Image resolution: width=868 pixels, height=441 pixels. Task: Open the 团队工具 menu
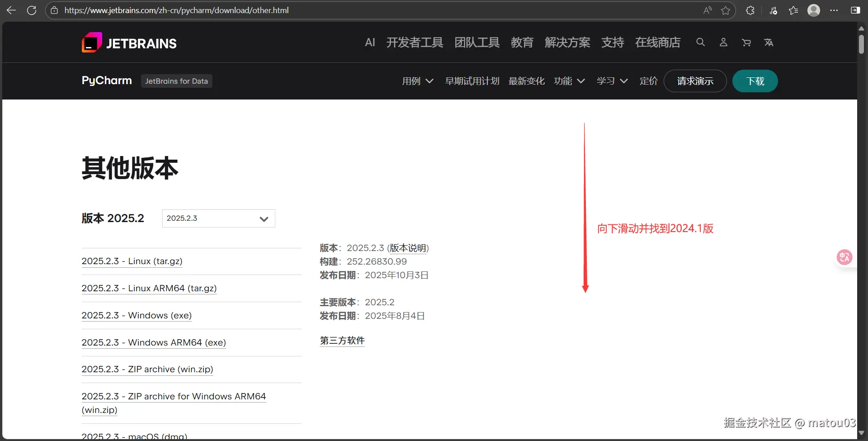[477, 42]
